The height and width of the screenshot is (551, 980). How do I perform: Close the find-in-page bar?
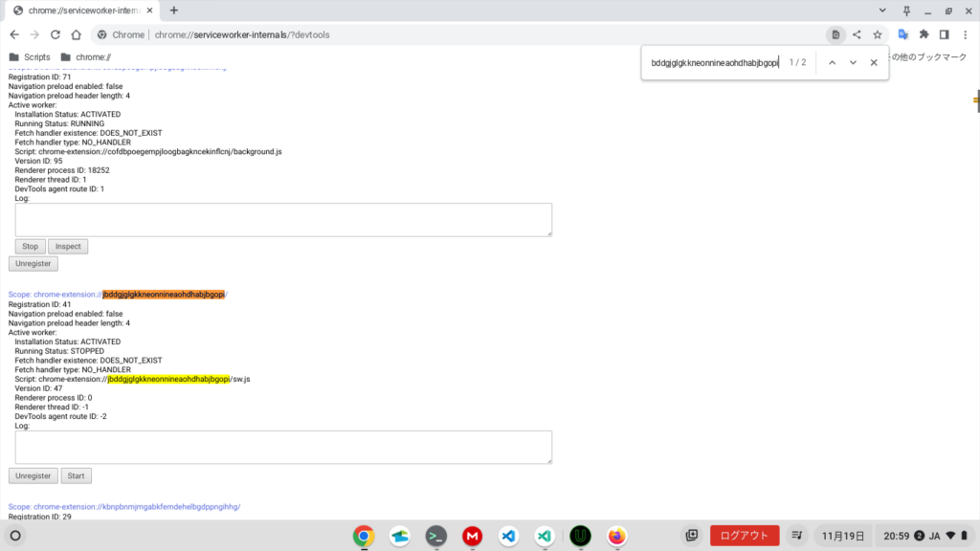point(874,62)
